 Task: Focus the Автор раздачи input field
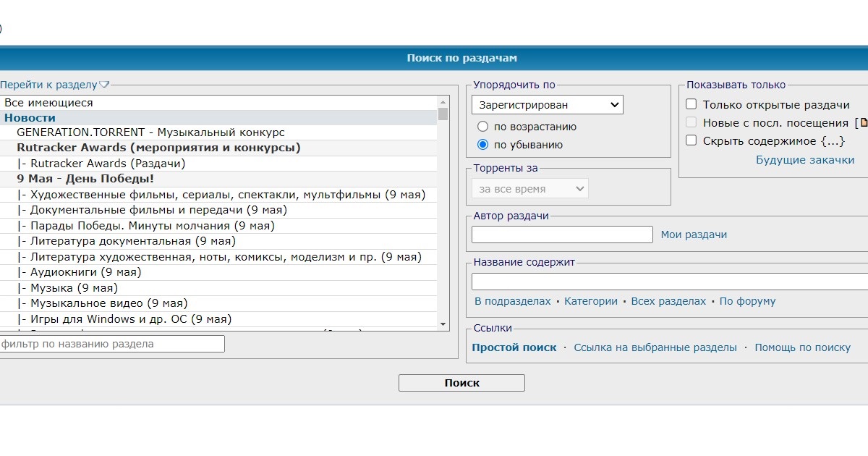click(x=562, y=235)
